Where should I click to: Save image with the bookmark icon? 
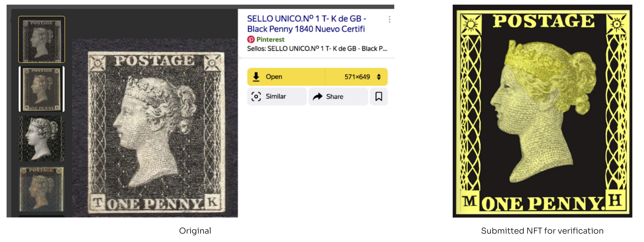pyautogui.click(x=379, y=97)
